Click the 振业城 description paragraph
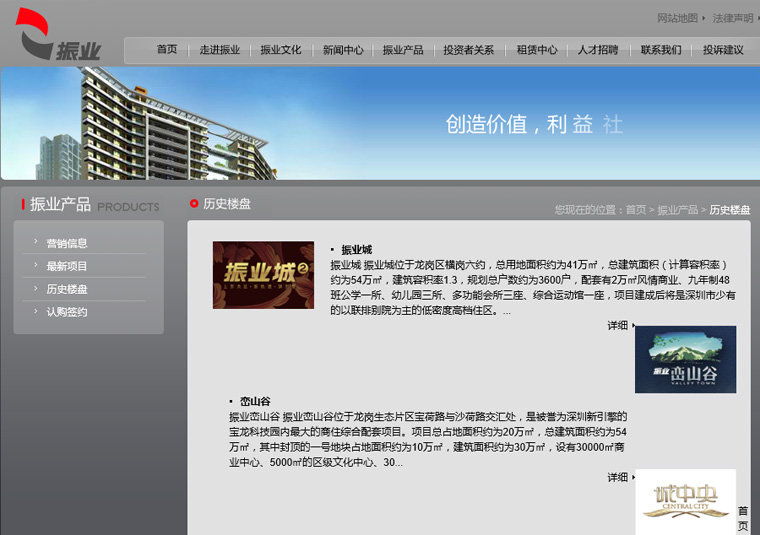The height and width of the screenshot is (535, 760). coord(533,287)
